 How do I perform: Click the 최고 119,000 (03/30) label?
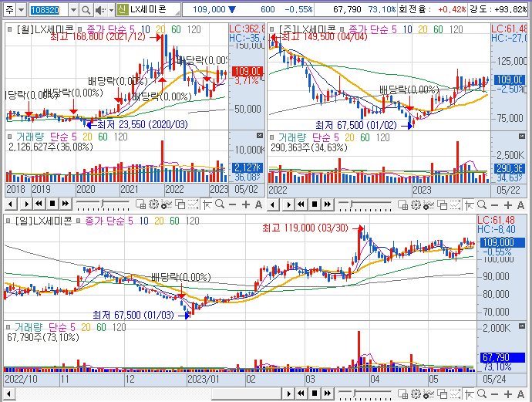tap(305, 228)
